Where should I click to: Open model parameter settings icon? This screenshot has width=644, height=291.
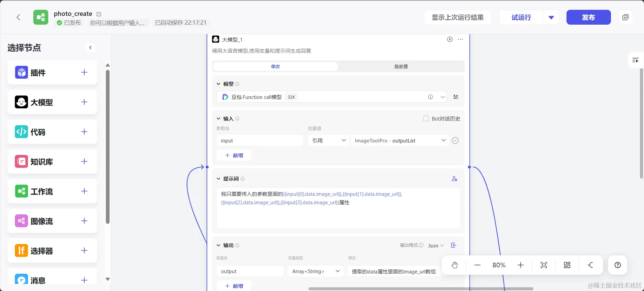coord(456,97)
